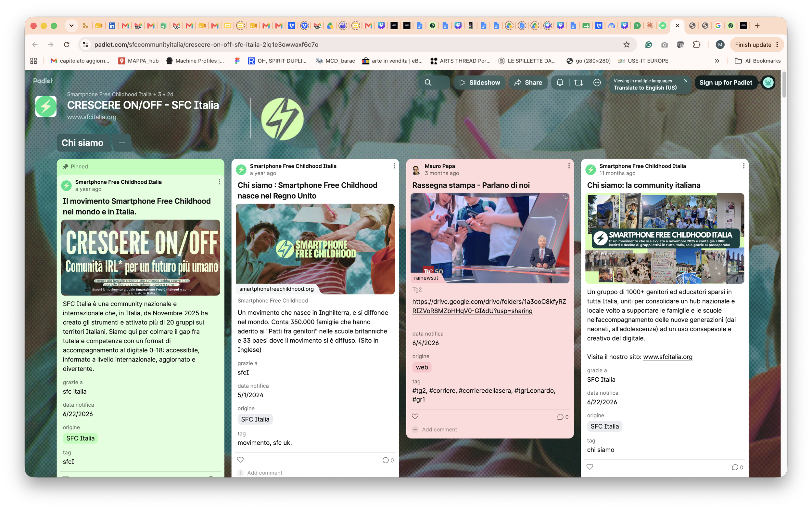Like the Rassegna stampa post

click(415, 417)
